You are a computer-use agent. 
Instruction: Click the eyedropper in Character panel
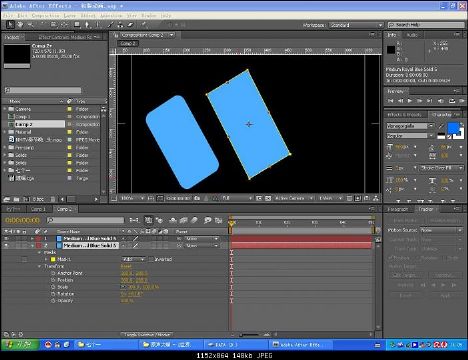pos(441,126)
